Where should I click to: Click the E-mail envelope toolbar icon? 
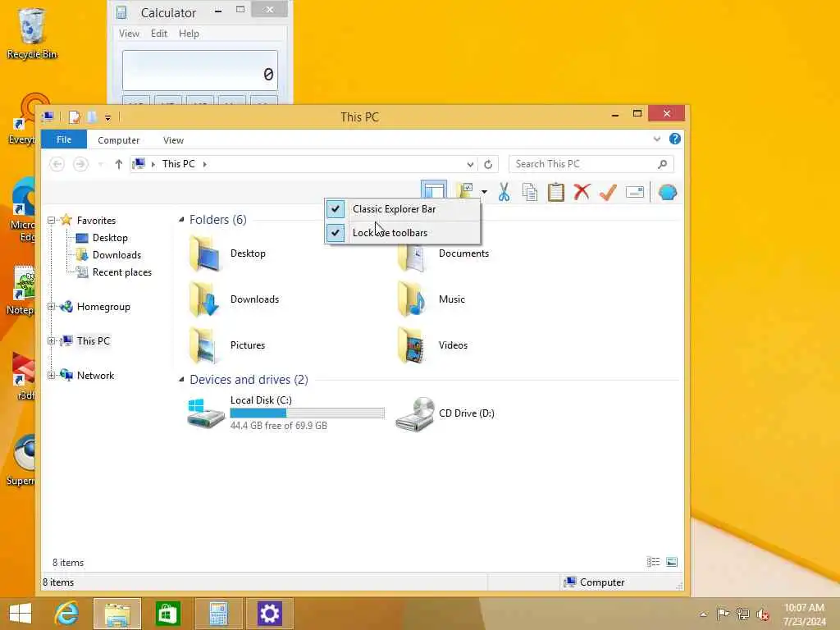pyautogui.click(x=634, y=192)
